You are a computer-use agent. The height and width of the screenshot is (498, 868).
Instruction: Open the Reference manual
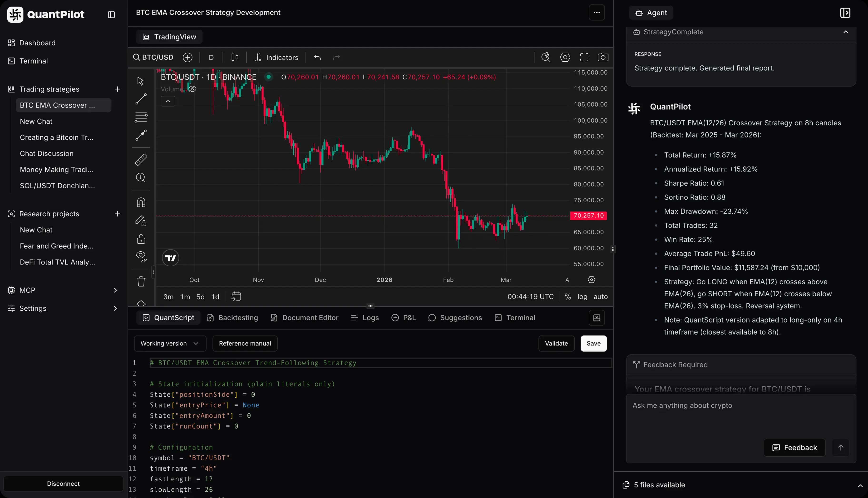click(245, 343)
